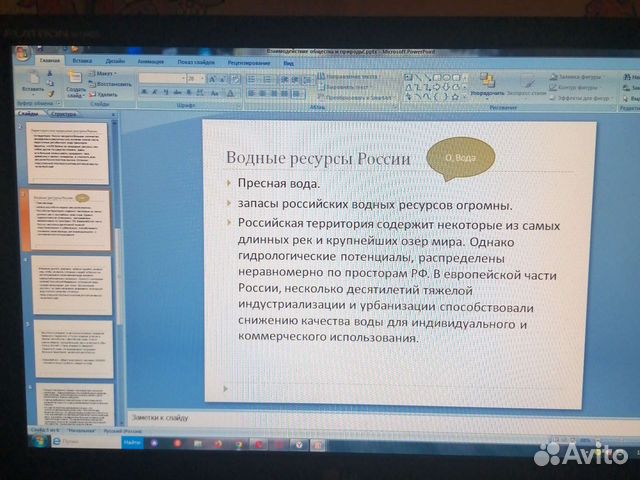Viewport: 640px width, 480px height.
Task: Open the Эффекты для фигур dropdown
Action: (581, 98)
